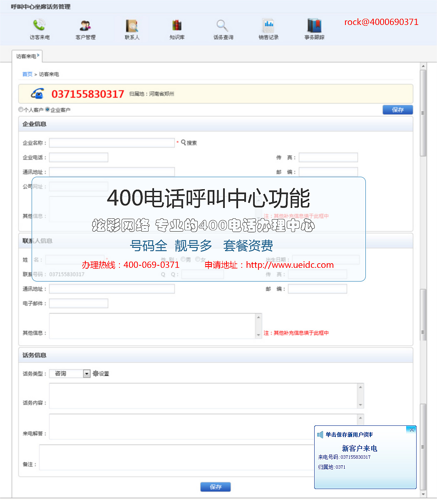Click the 备注 textarea
This screenshot has height=504, width=437.
pyautogui.click(x=177, y=457)
